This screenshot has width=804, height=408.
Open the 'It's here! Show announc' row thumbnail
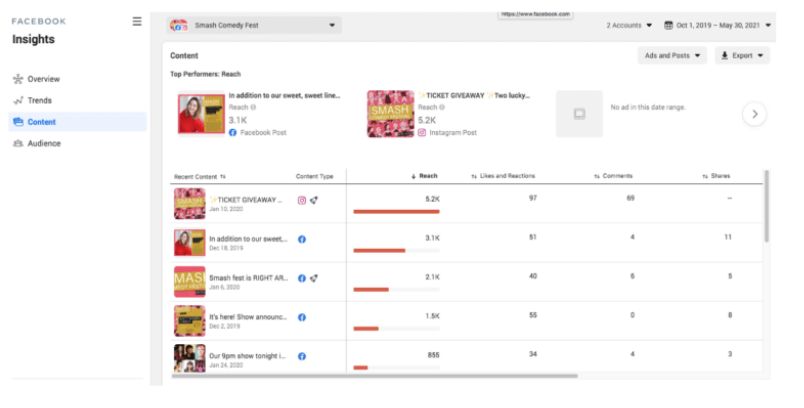pos(190,320)
